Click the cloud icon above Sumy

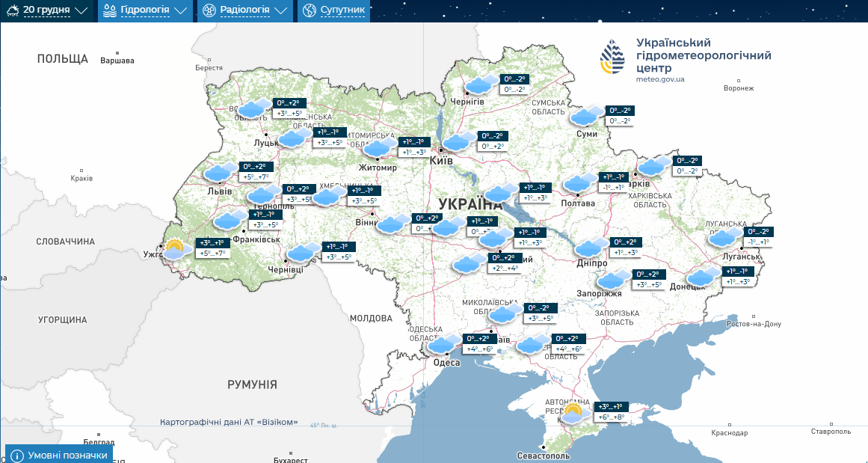586,116
